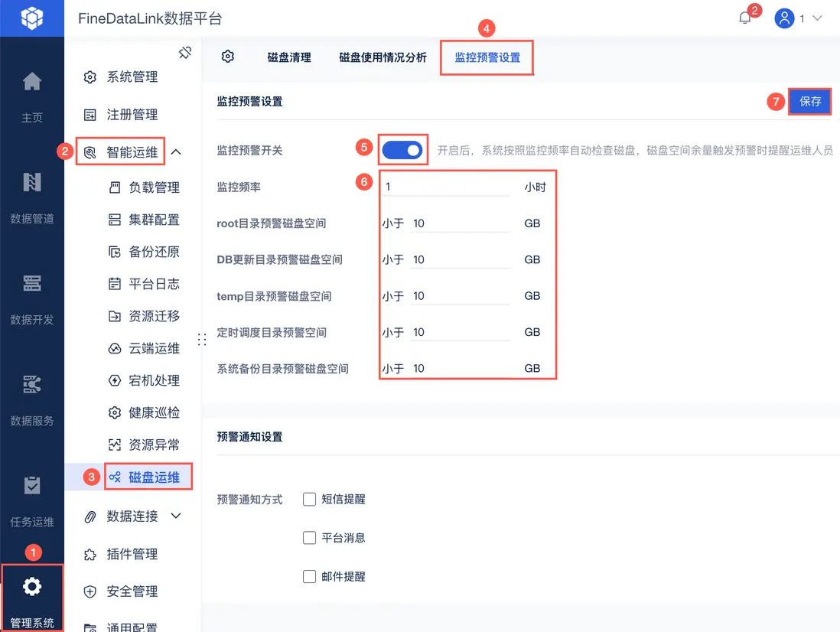Click the 安全管理 shield icon
Viewport: 840px width, 632px height.
(x=90, y=592)
